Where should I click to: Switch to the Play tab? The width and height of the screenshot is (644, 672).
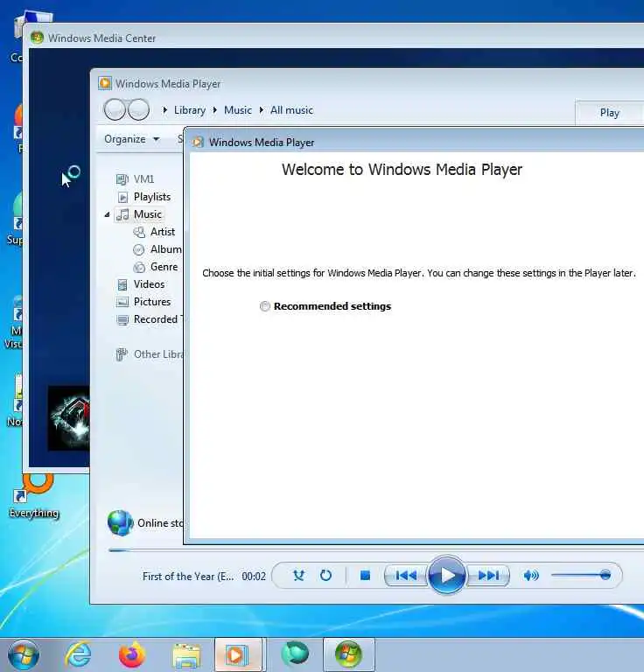coord(609,113)
